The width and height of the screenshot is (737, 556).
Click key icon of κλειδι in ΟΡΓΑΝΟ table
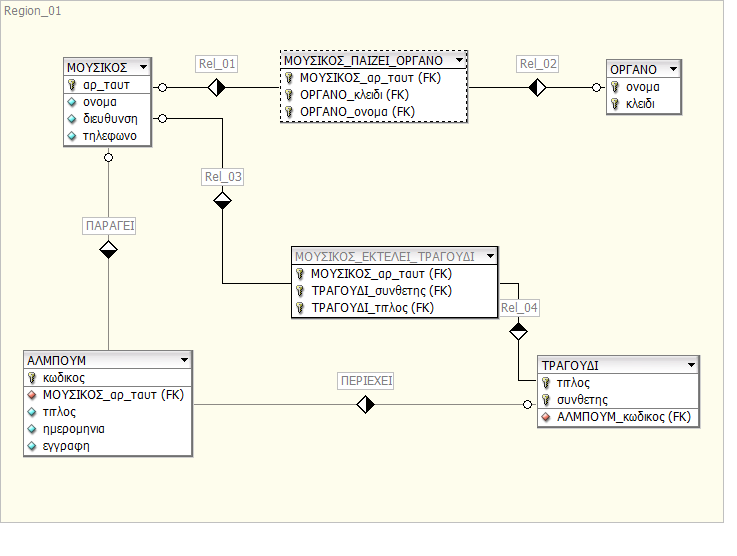(615, 103)
